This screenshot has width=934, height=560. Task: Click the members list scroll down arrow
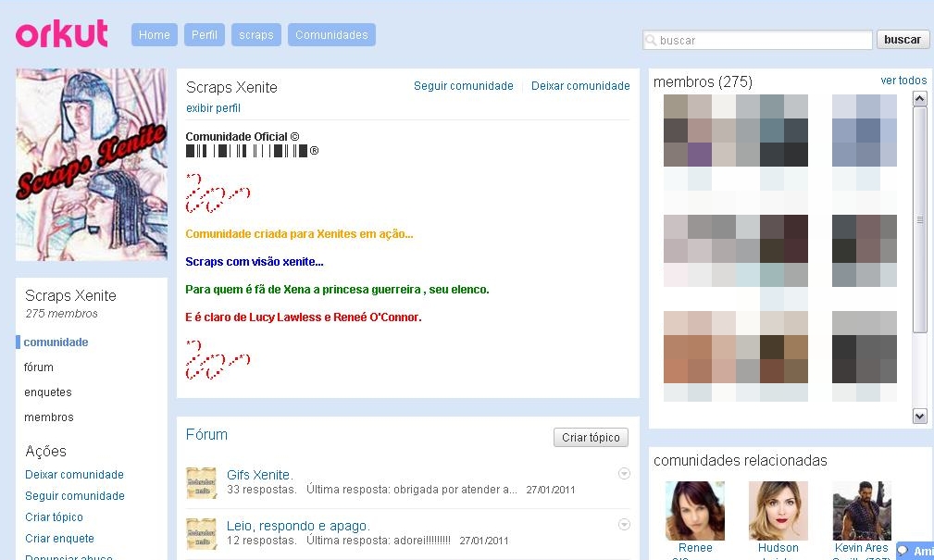920,417
